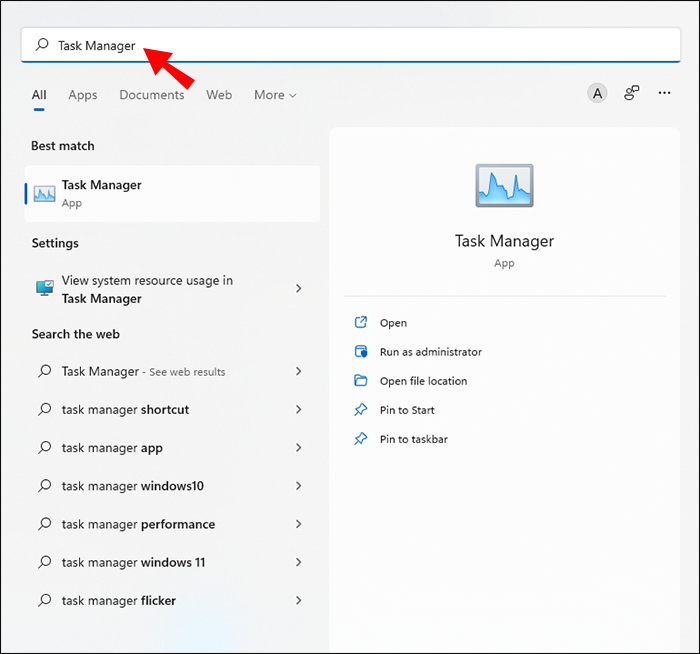Select the Web filter tab
Image resolution: width=700 pixels, height=654 pixels.
point(219,95)
